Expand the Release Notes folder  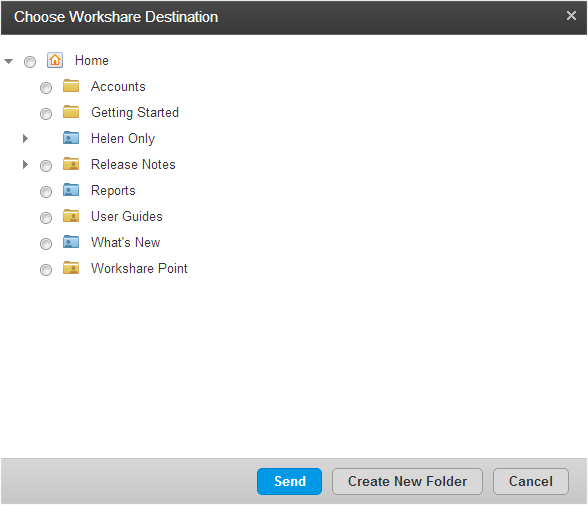click(25, 164)
